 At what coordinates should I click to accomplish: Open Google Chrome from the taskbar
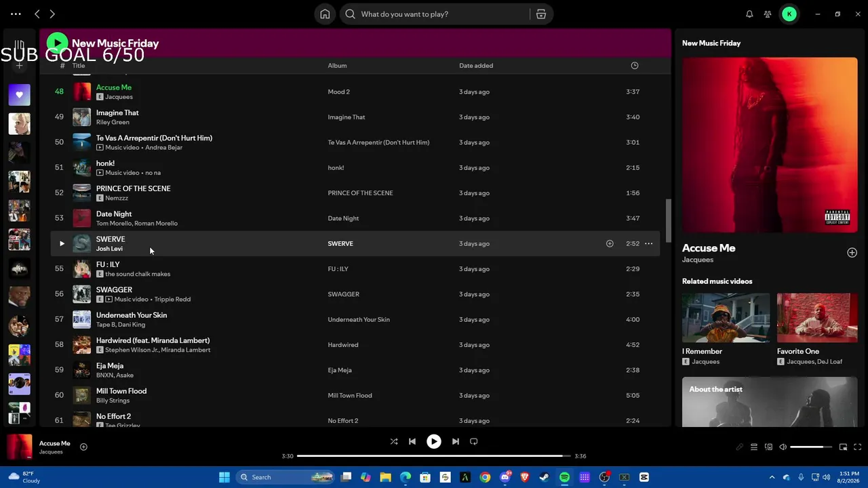point(485,477)
